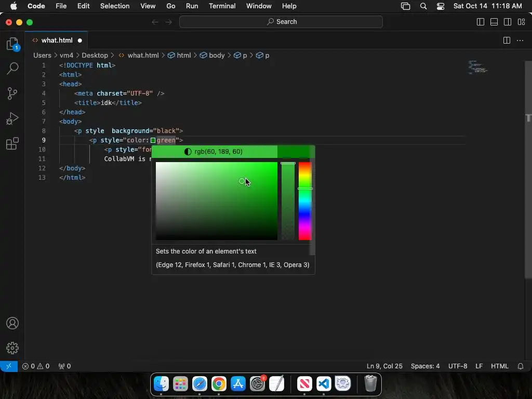
Task: Open macOS Spotlight search in menu bar
Action: pyautogui.click(x=423, y=6)
